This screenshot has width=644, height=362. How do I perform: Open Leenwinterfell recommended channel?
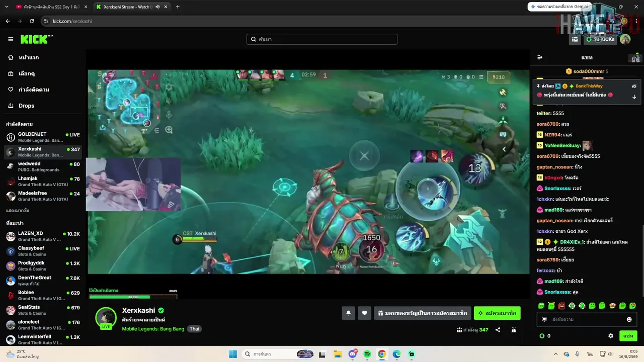click(x=43, y=339)
